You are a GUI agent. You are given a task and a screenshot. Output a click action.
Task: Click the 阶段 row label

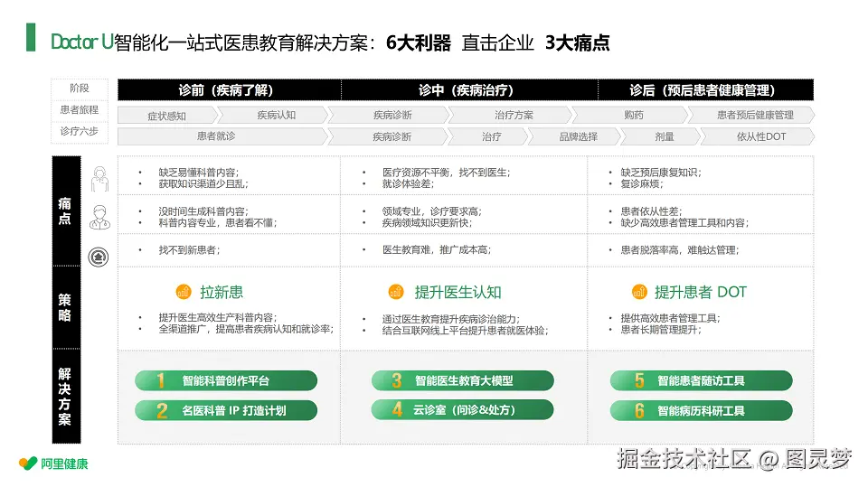click(x=80, y=88)
